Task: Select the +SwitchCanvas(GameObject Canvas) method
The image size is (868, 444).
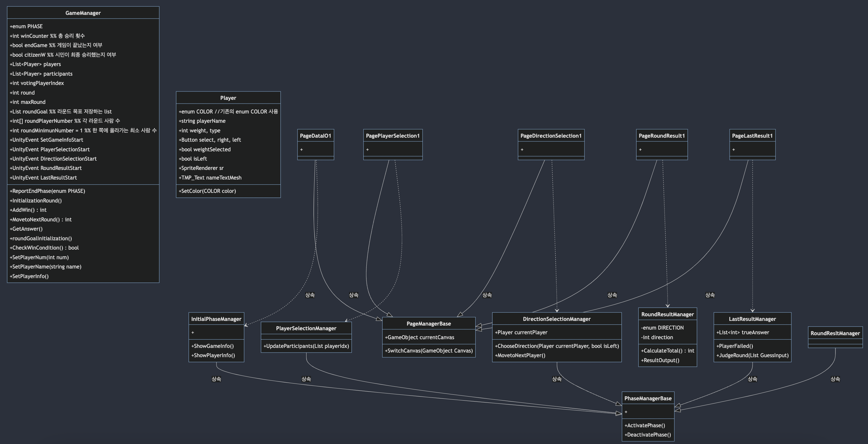Action: point(429,351)
